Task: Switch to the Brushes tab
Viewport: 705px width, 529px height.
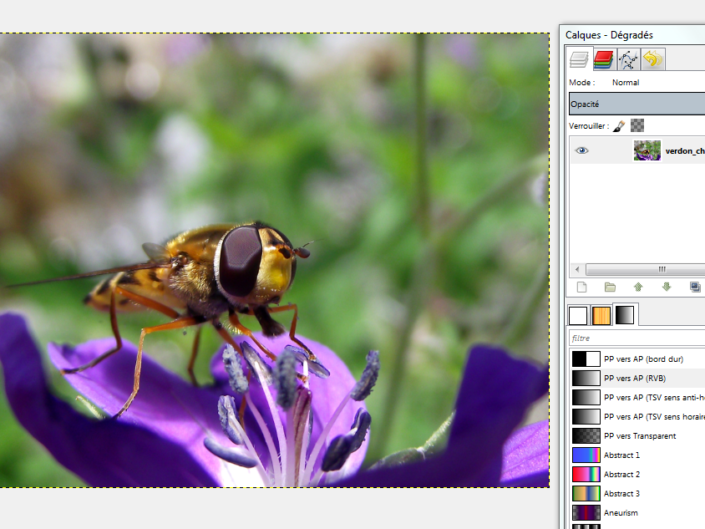Action: (578, 315)
